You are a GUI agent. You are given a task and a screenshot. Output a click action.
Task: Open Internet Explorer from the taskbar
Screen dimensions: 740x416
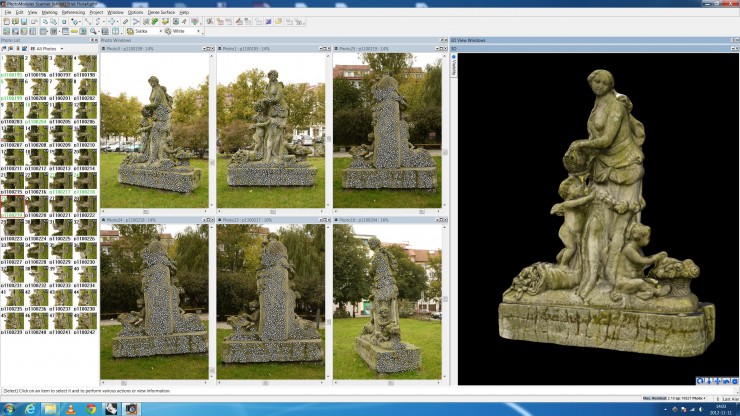pyautogui.click(x=30, y=408)
